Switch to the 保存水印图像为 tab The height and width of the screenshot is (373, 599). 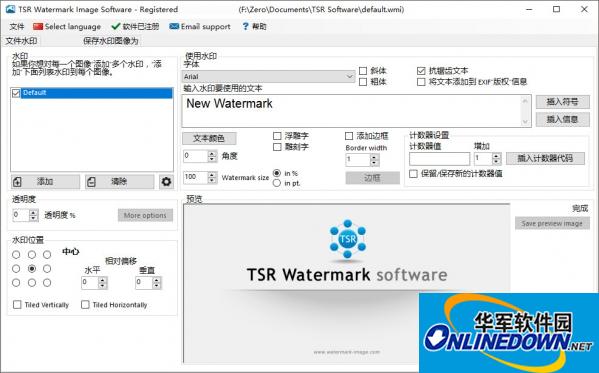(110, 41)
